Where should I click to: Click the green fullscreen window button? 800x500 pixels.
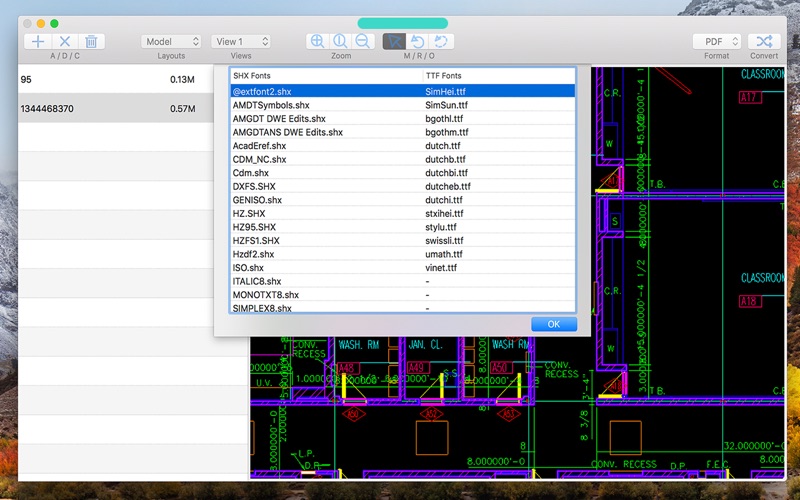55,23
